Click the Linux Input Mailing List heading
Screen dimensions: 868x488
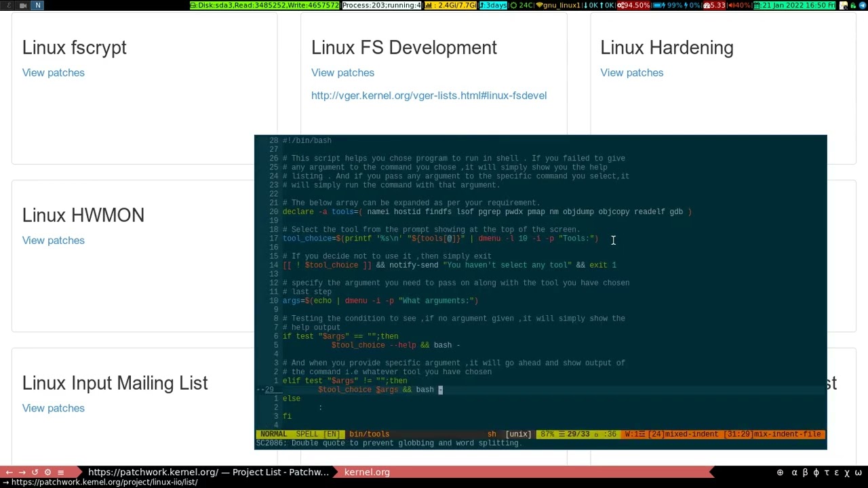pyautogui.click(x=115, y=383)
